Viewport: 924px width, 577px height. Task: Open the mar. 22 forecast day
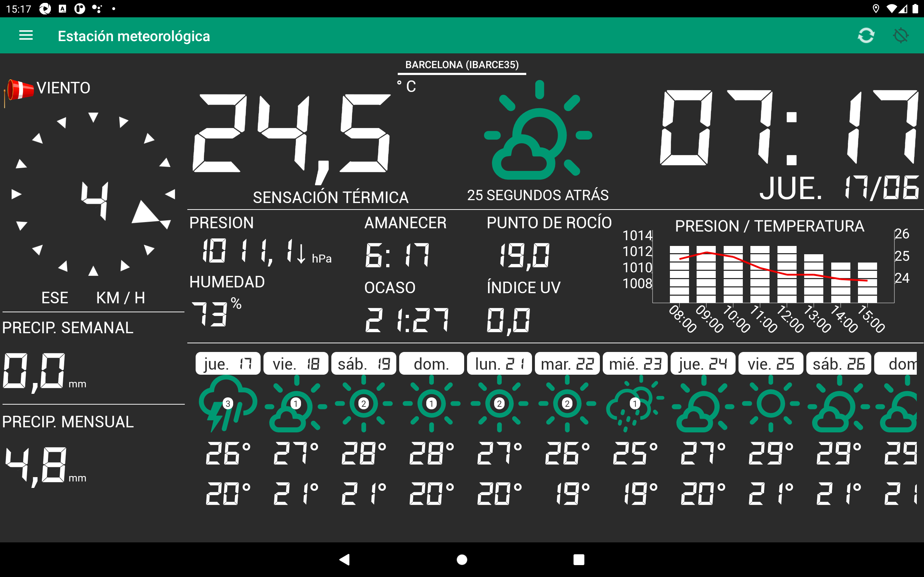click(567, 364)
